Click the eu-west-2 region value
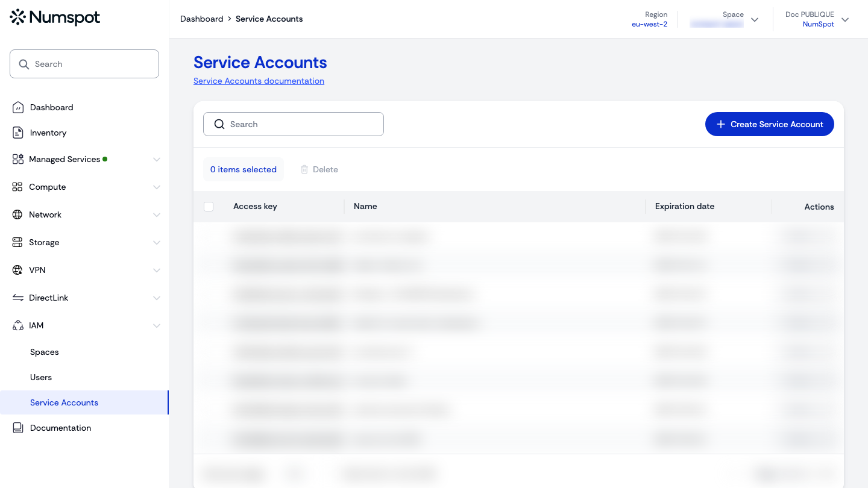Image resolution: width=868 pixels, height=488 pixels. [649, 24]
